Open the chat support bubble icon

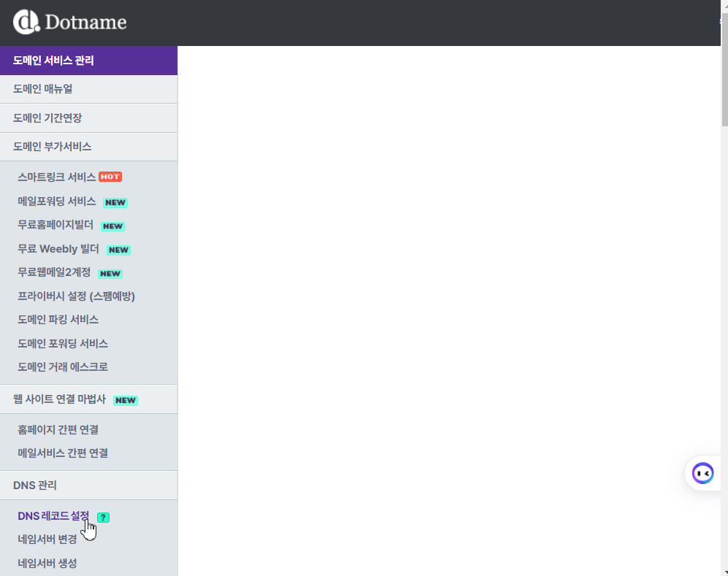[702, 472]
